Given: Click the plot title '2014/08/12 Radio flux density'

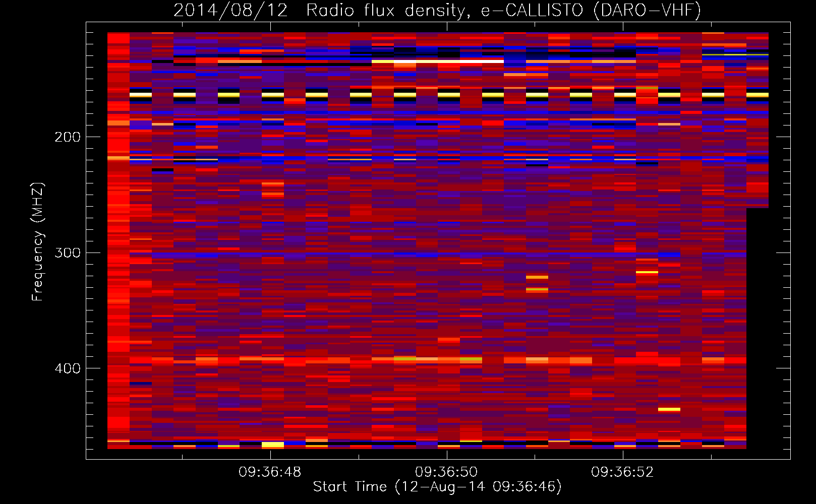Looking at the screenshot, I should click(x=437, y=10).
